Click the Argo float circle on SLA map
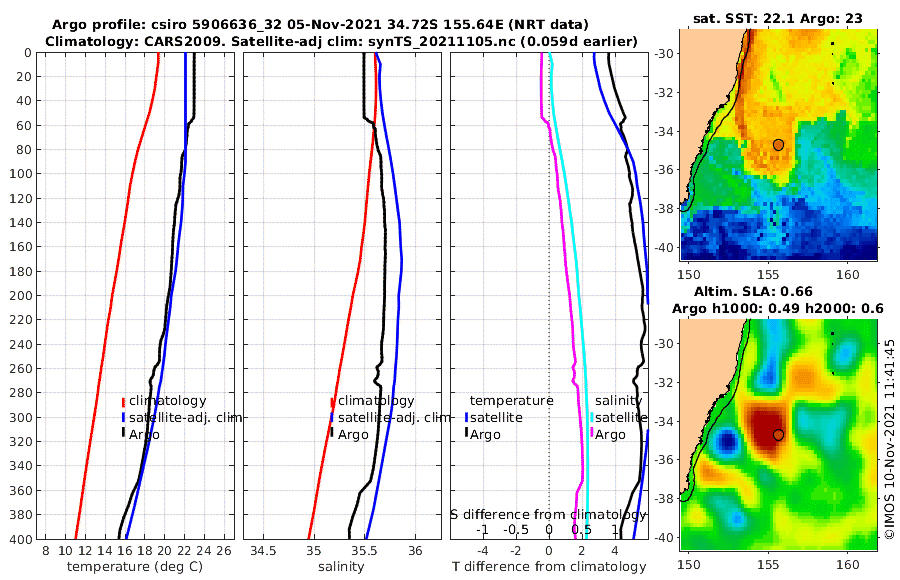The height and width of the screenshot is (580, 900). tap(778, 435)
